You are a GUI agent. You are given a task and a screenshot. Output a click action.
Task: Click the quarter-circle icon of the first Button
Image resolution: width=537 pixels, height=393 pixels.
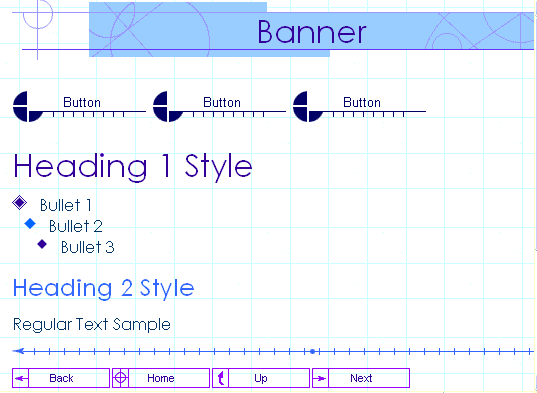[x=28, y=106]
